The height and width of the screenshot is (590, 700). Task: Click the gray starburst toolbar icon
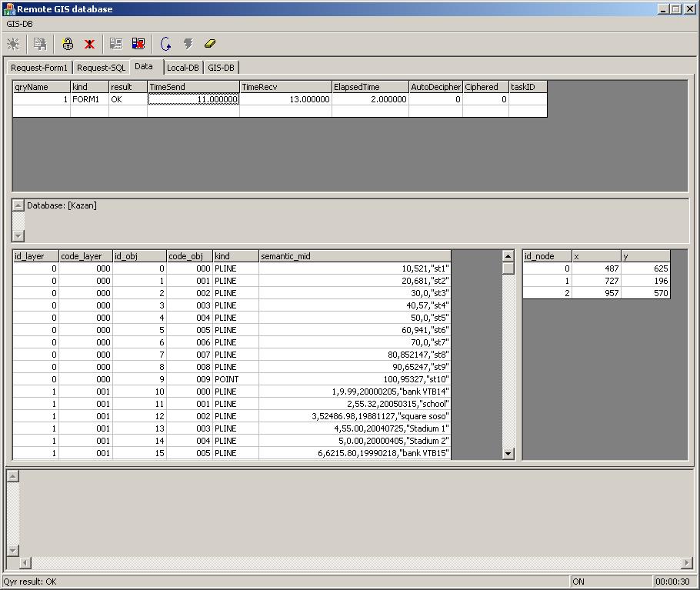tap(13, 44)
